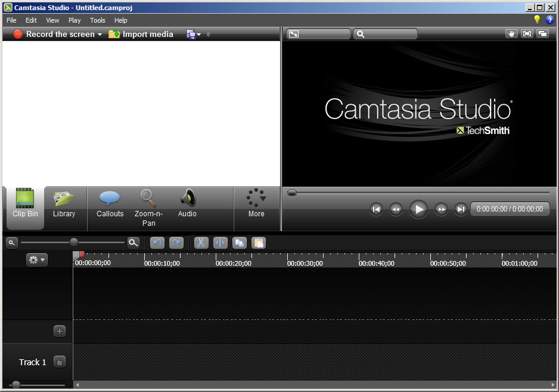This screenshot has width=559, height=392.
Task: Click Record the screen button
Action: click(x=54, y=34)
